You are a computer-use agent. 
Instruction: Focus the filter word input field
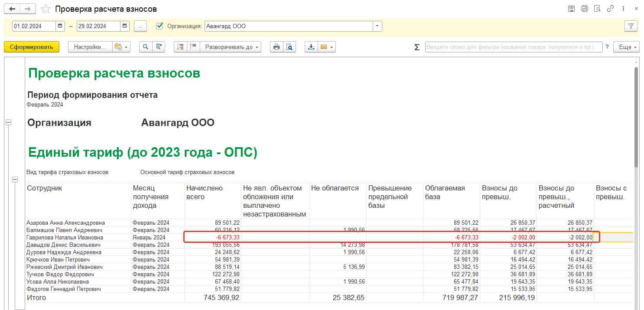[x=514, y=47]
